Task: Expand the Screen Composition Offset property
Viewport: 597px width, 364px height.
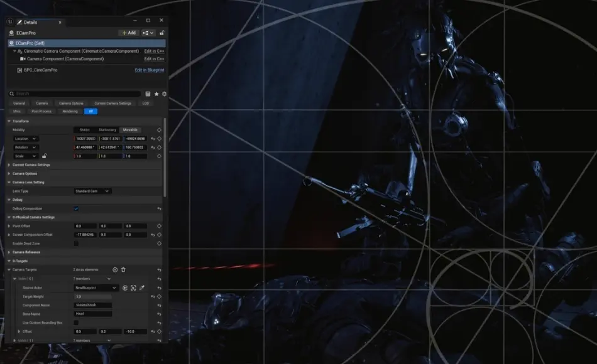Action: click(9, 235)
